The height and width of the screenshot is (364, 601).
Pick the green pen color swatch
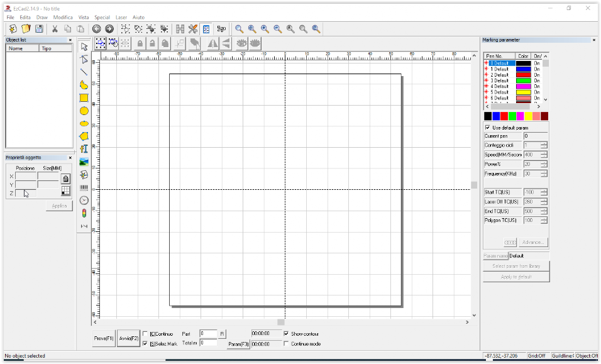point(512,116)
